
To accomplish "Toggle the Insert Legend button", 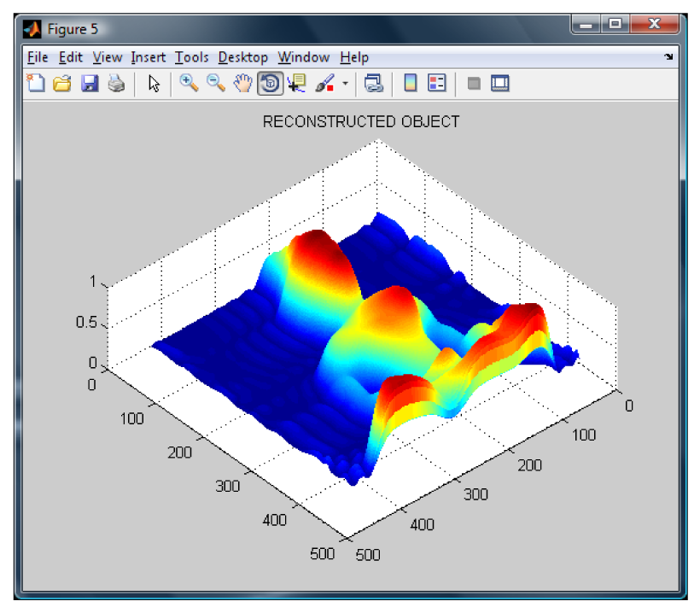I will coord(437,84).
